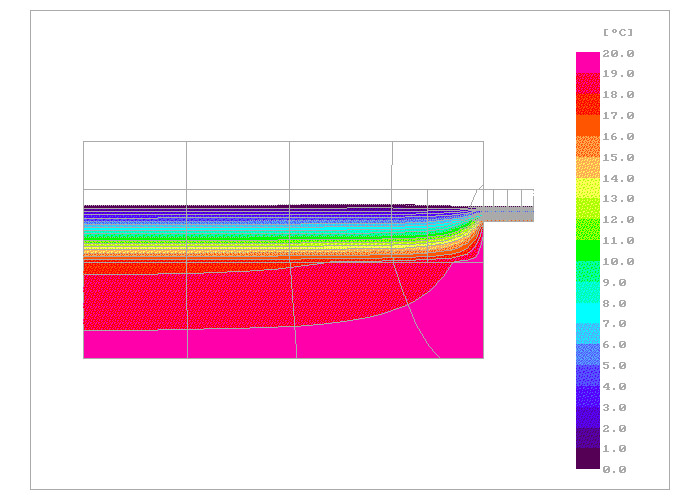Click the 7.0 legend value
This screenshot has height=500, width=700.
point(615,324)
